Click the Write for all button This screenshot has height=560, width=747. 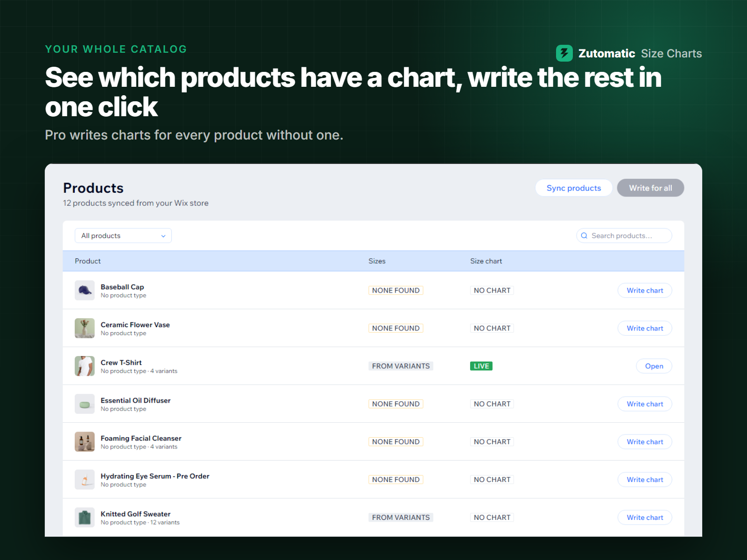(x=650, y=188)
